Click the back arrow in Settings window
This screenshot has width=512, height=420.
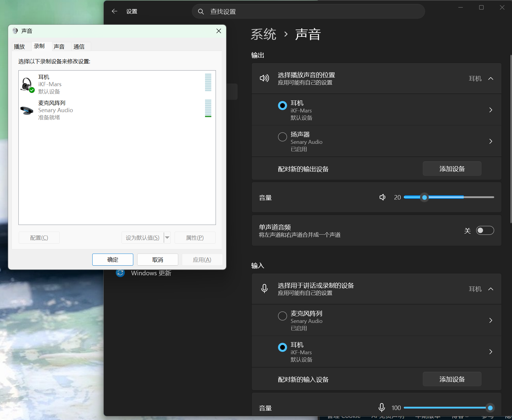point(114,11)
